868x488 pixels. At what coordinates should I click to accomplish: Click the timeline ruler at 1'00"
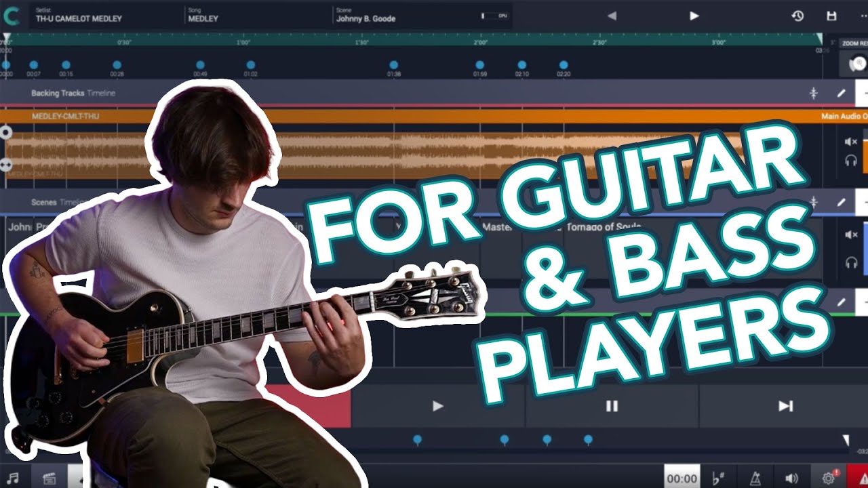[243, 43]
